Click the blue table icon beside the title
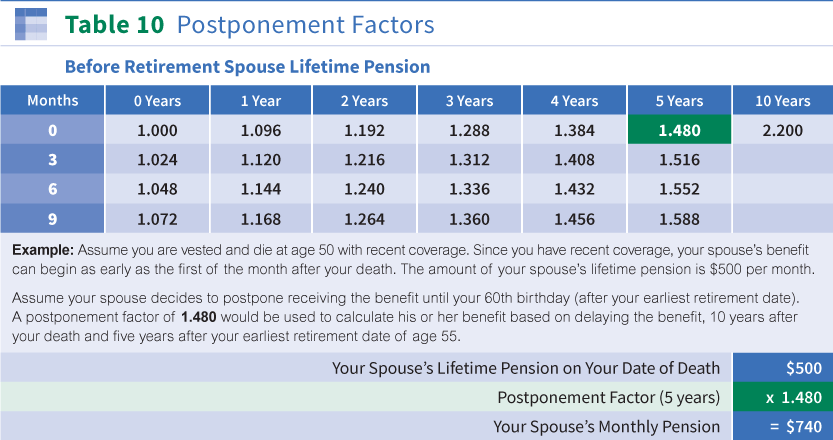Viewport: 833px width, 440px height. (31, 24)
